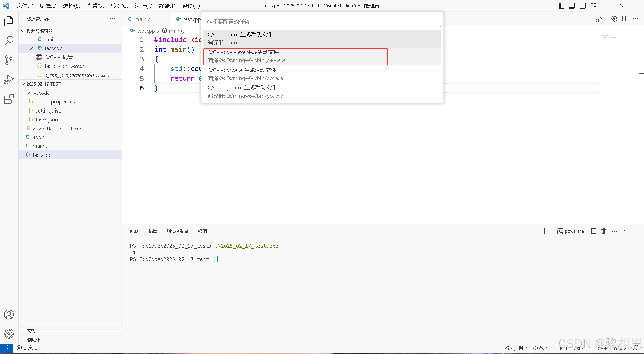The width and height of the screenshot is (644, 354).
Task: Show errors and warnings count in status bar
Action: pos(27,348)
